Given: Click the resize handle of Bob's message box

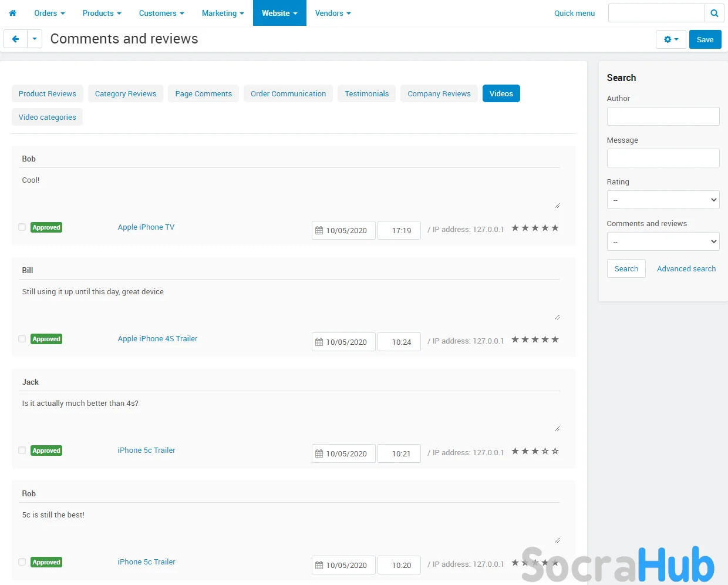Looking at the screenshot, I should point(557,205).
